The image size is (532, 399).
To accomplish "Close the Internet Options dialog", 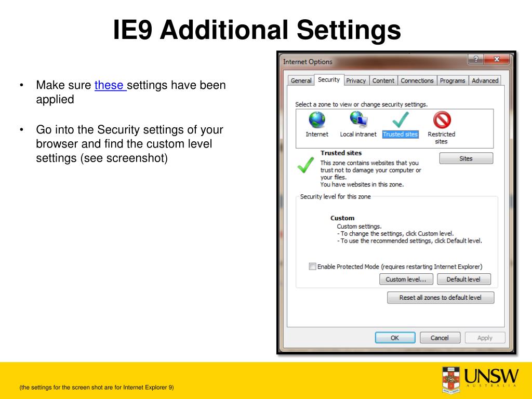I will pyautogui.click(x=497, y=59).
